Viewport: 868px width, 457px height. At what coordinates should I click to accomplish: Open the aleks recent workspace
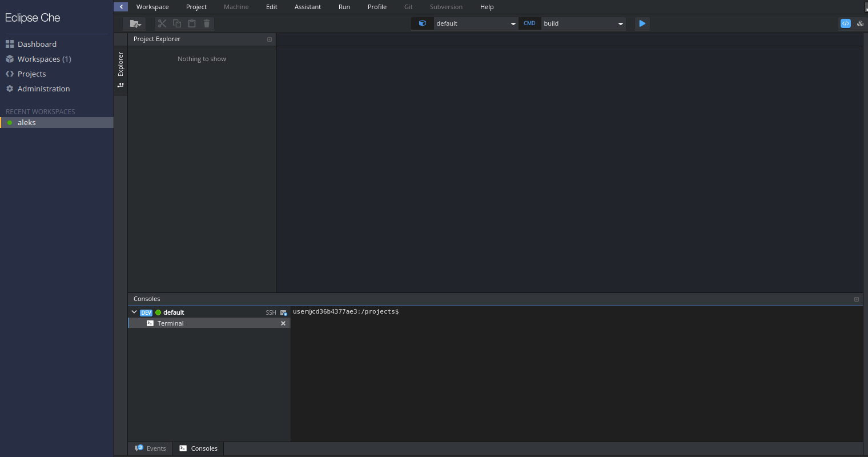pos(27,123)
